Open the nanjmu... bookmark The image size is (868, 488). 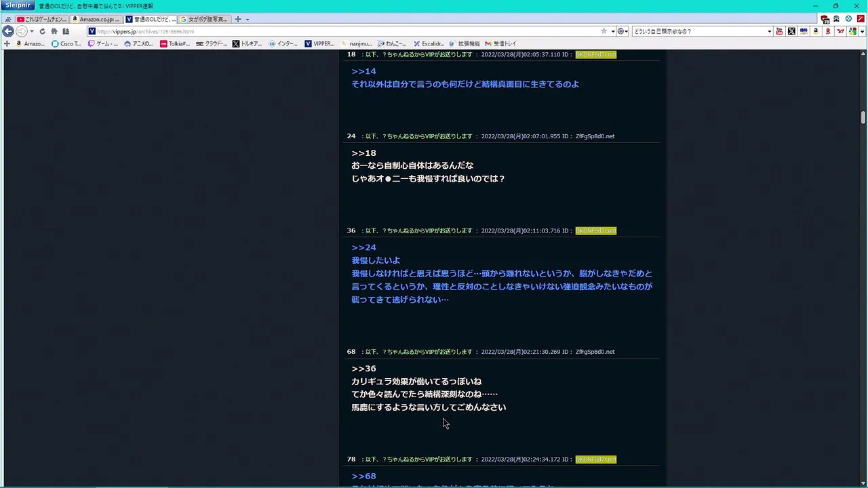(x=357, y=43)
